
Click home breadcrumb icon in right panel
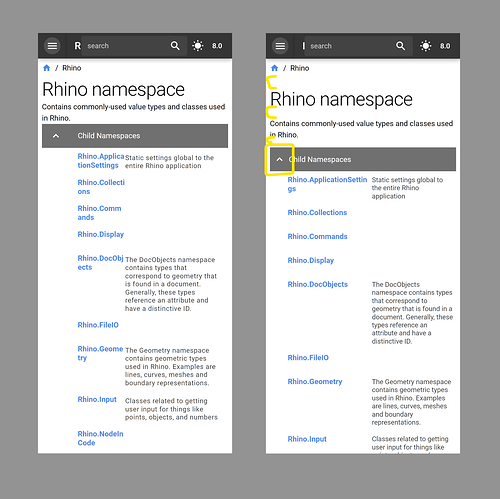(x=275, y=68)
